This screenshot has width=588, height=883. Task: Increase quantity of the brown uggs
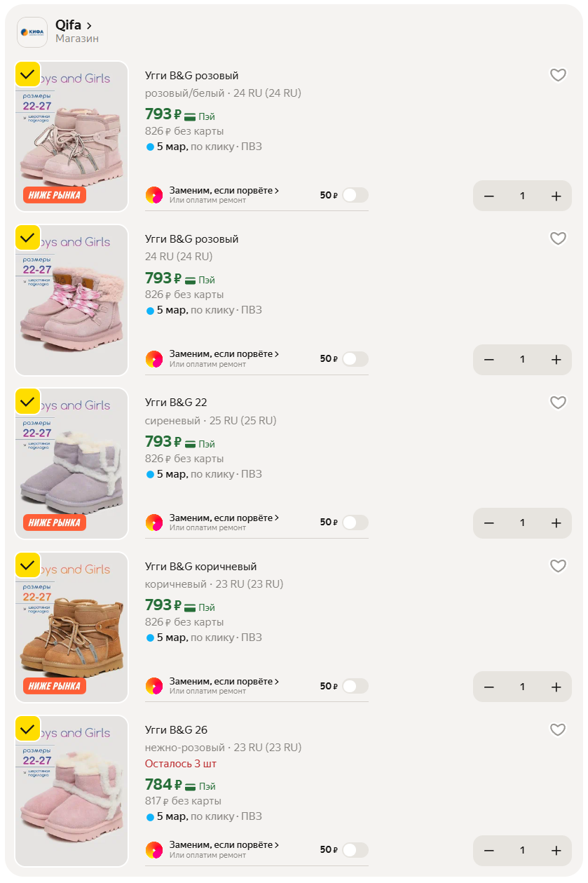(x=556, y=687)
